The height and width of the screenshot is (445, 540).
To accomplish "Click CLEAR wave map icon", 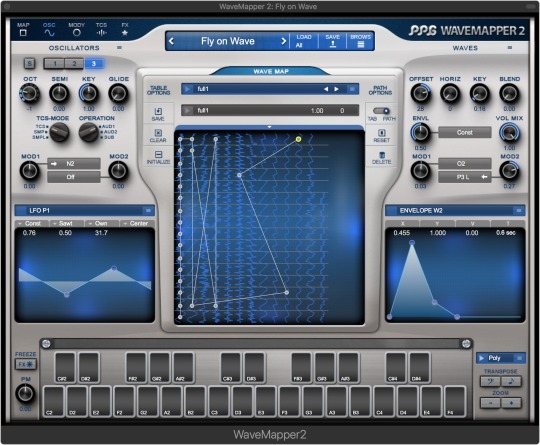I will (158, 133).
